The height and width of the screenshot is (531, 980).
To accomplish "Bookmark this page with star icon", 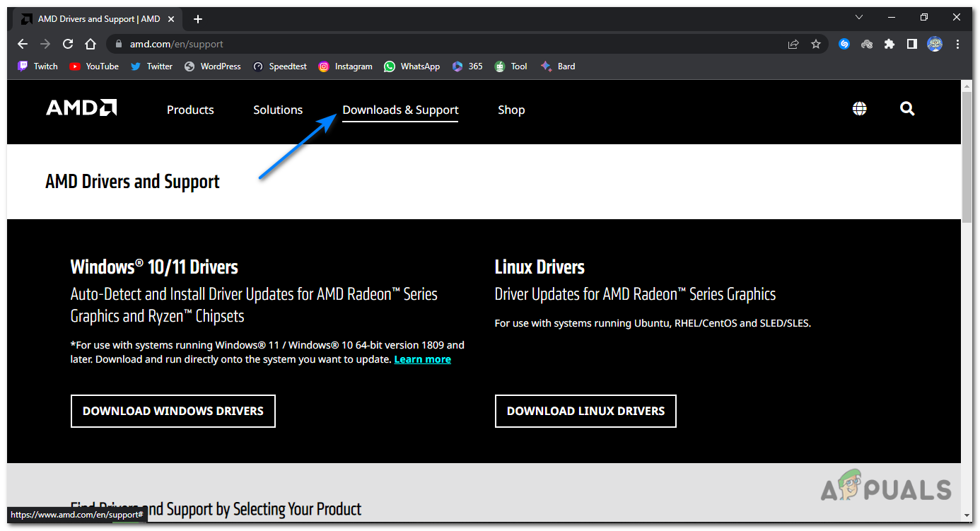I will pos(816,44).
